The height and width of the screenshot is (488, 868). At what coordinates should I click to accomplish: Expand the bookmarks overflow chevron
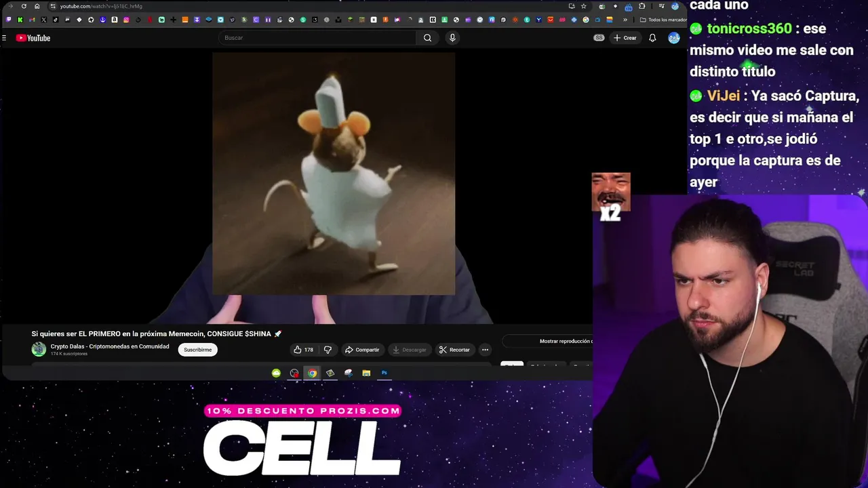click(x=625, y=20)
